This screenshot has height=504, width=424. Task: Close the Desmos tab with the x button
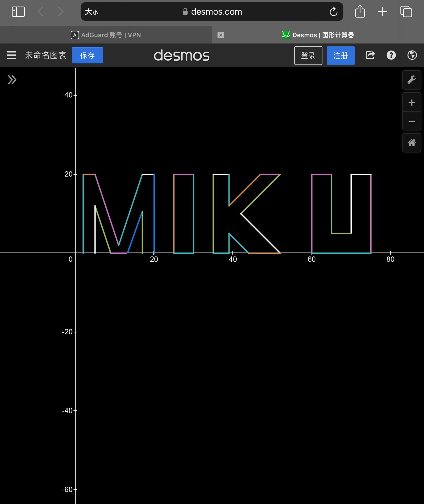point(221,35)
